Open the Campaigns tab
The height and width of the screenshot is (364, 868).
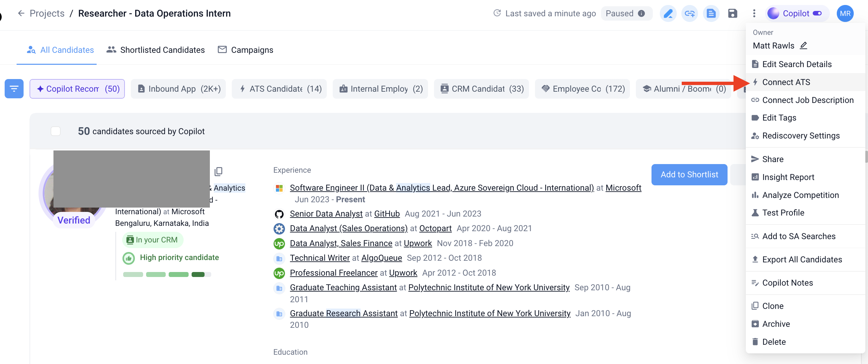(245, 50)
